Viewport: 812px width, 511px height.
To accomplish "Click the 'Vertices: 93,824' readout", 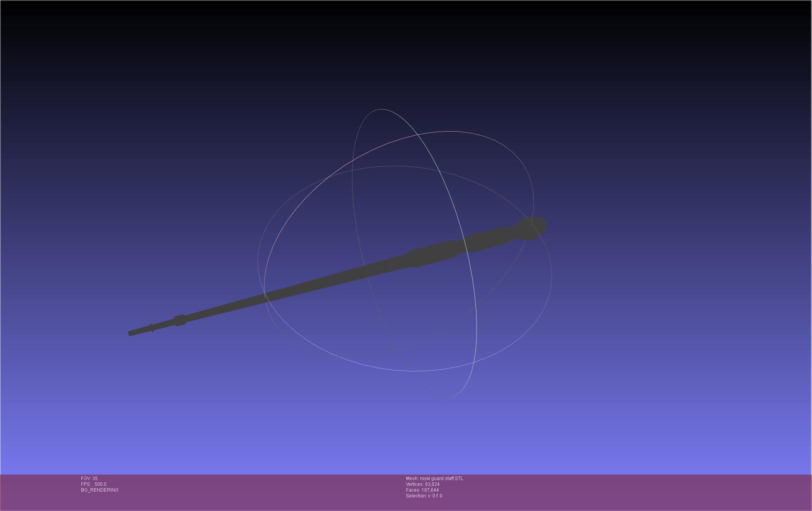I will [422, 484].
